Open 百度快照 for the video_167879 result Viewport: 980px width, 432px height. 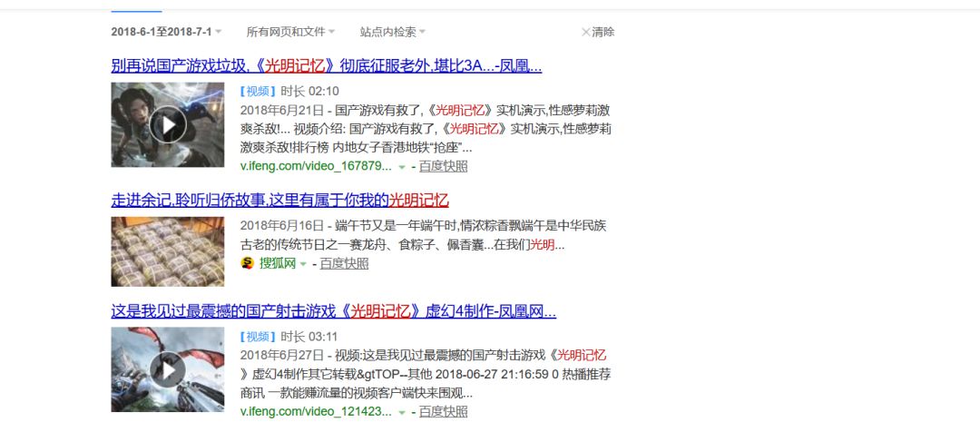click(x=443, y=166)
